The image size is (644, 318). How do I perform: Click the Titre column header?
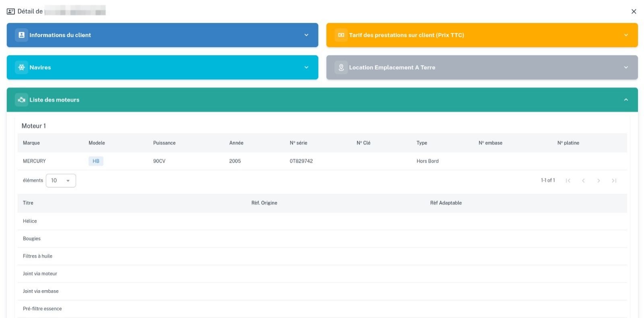tap(28, 203)
